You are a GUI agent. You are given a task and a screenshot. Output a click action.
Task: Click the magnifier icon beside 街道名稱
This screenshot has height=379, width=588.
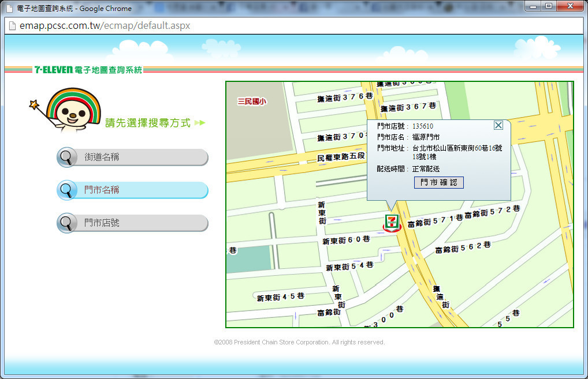pyautogui.click(x=67, y=157)
